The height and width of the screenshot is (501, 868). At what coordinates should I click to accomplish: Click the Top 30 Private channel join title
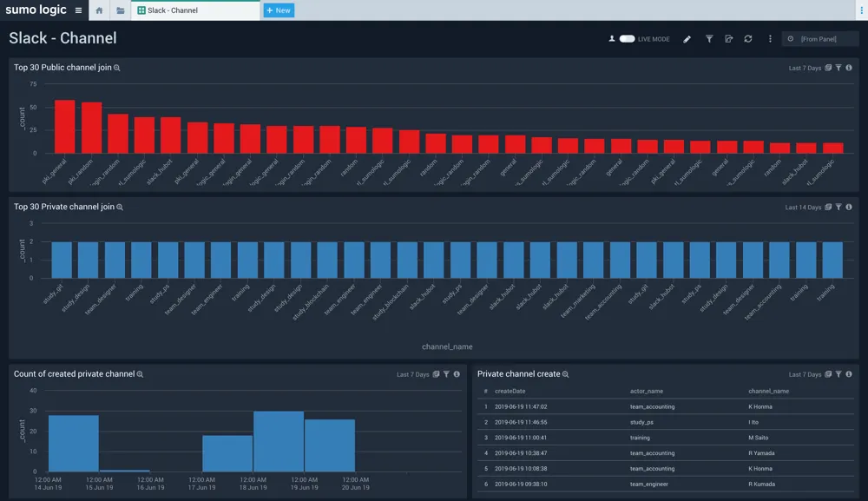click(64, 207)
